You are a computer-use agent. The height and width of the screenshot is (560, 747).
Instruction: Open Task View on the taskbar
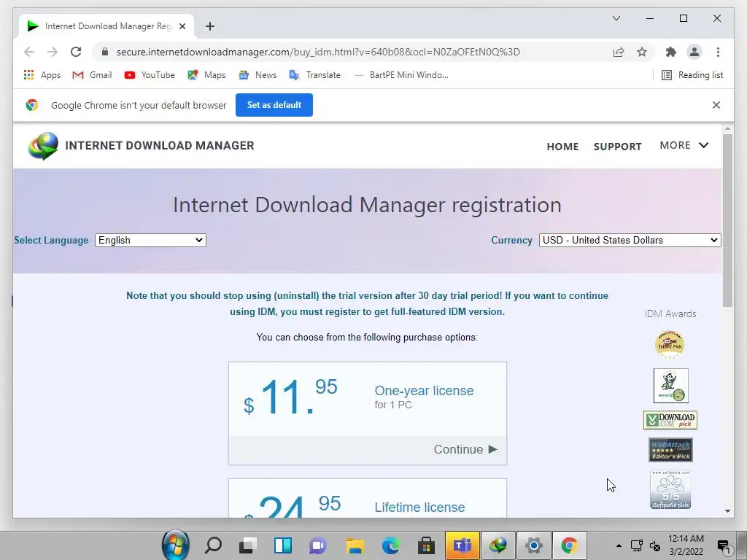pos(248,545)
